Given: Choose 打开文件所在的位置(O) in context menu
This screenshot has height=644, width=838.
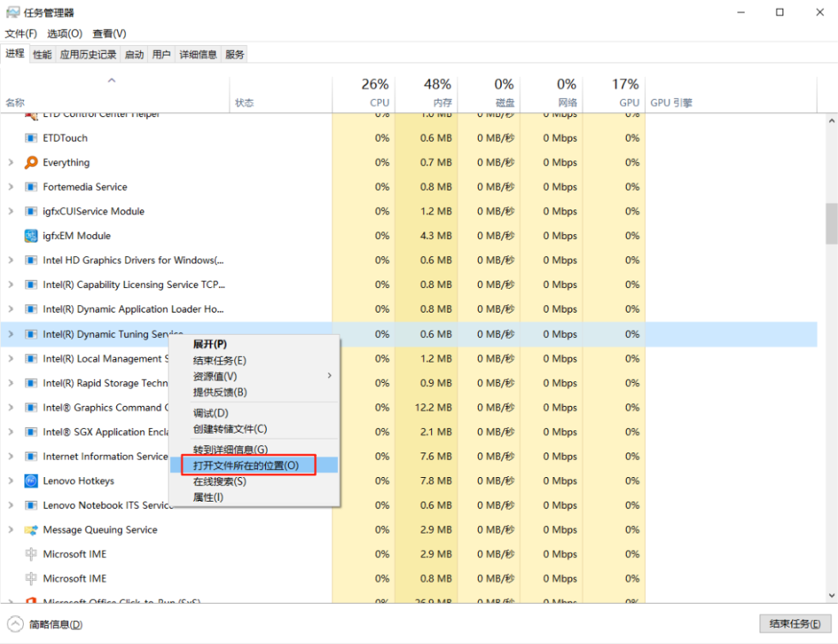Looking at the screenshot, I should pos(246,466).
